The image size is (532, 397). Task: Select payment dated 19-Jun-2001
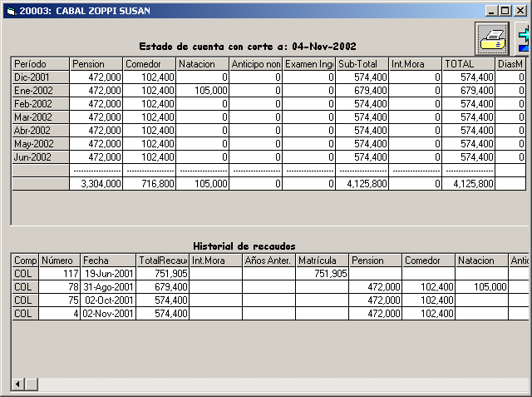108,274
